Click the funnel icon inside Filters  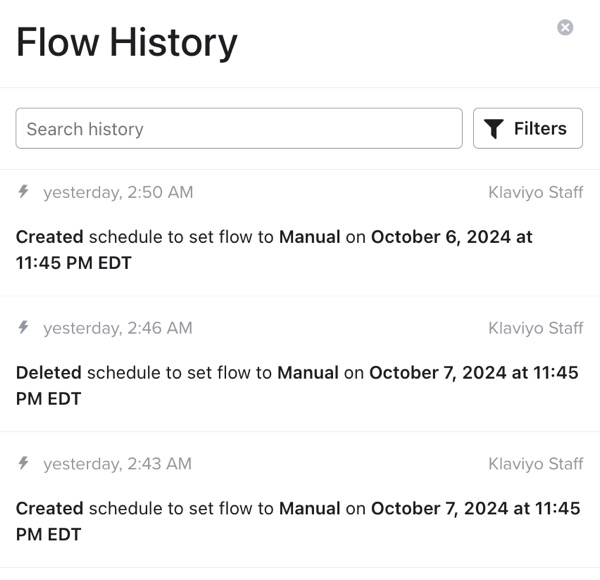click(x=493, y=129)
